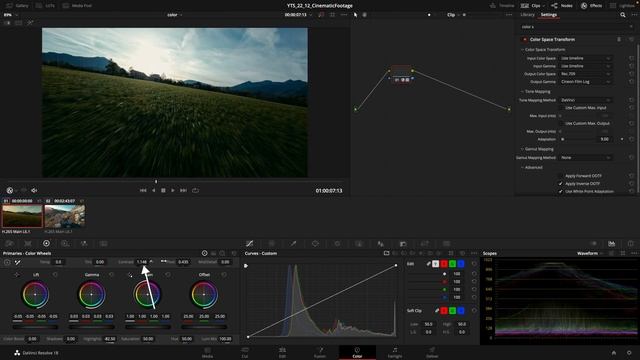The image size is (640, 360).
Task: Enable Use Custom Max. Output checkbox
Action: (561, 123)
